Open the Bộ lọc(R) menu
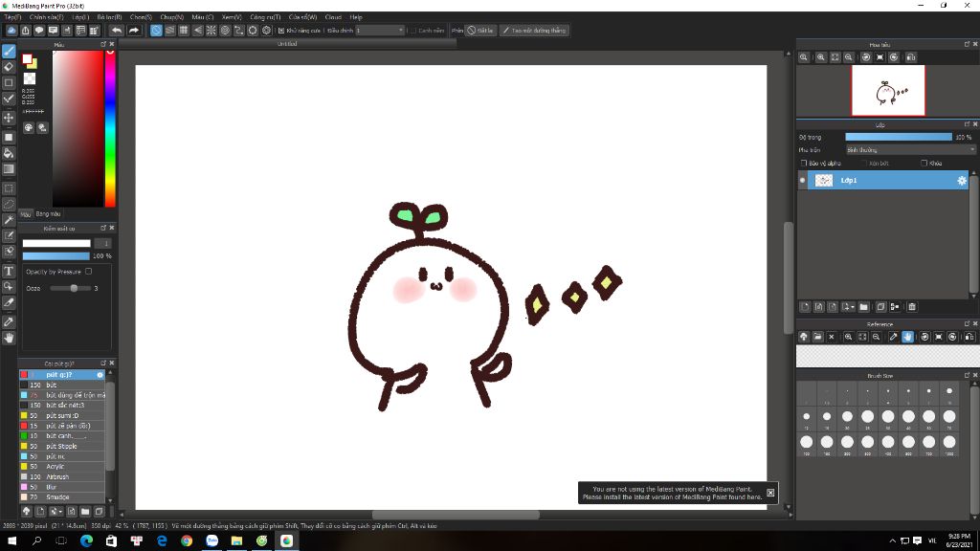This screenshot has width=980, height=551. (x=109, y=17)
